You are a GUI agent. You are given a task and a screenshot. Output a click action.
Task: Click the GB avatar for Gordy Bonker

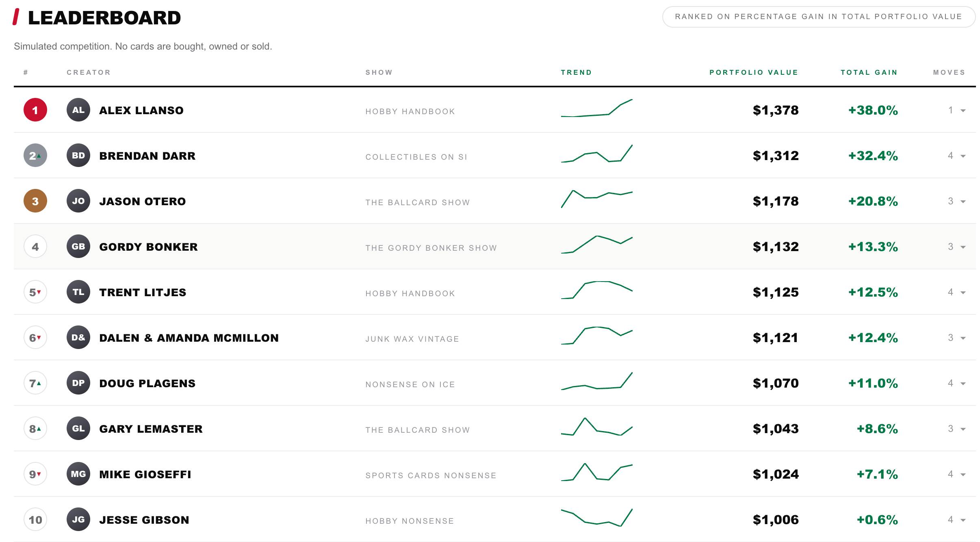(78, 246)
